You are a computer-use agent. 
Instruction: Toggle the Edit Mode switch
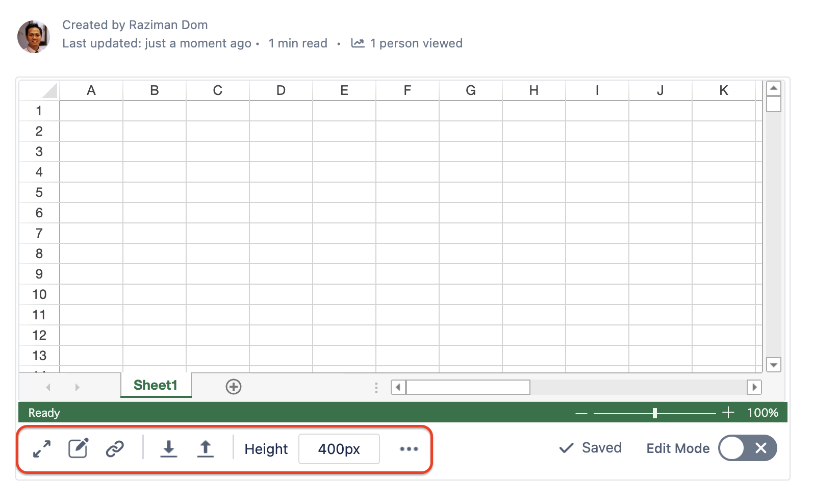click(x=747, y=448)
